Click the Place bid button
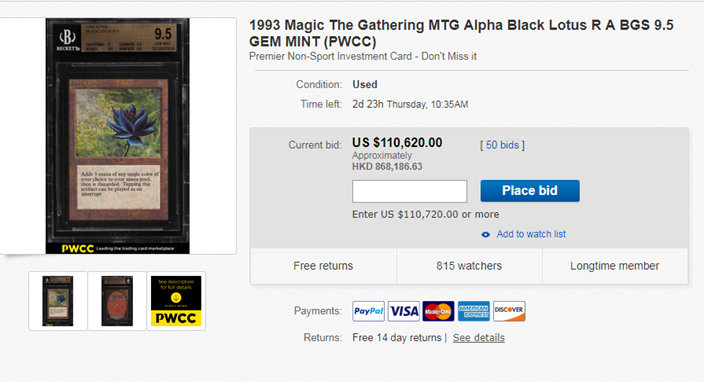 (x=530, y=191)
